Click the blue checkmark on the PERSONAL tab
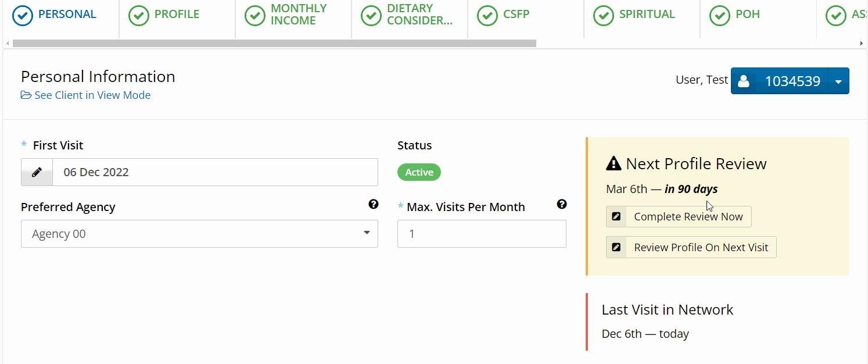The height and width of the screenshot is (364, 868). [22, 16]
